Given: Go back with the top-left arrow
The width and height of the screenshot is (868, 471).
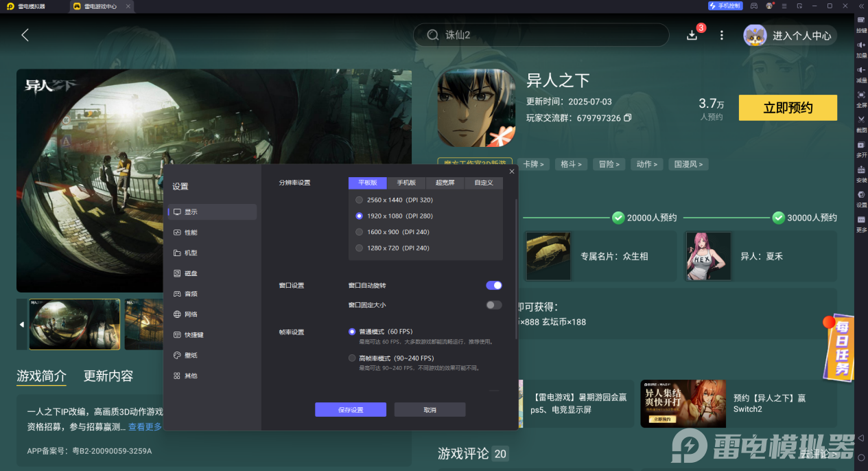Looking at the screenshot, I should pos(25,35).
